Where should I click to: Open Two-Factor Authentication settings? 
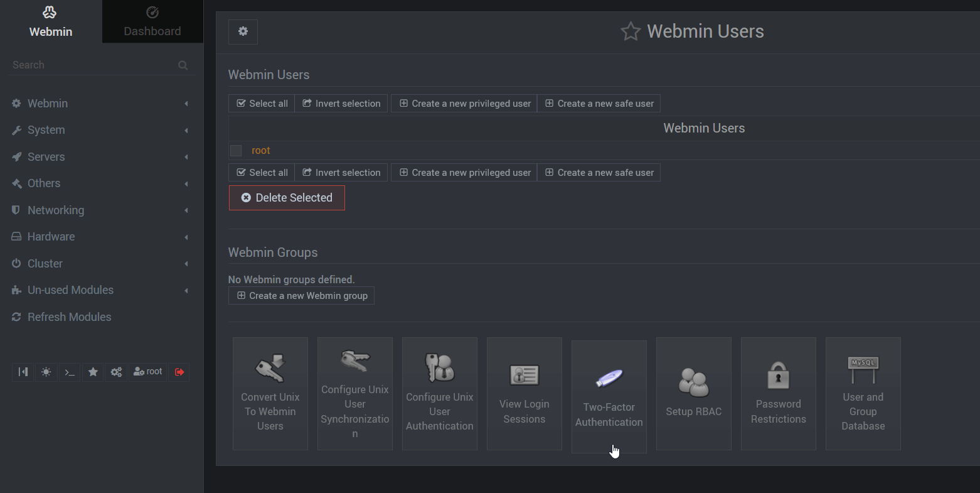coord(609,397)
